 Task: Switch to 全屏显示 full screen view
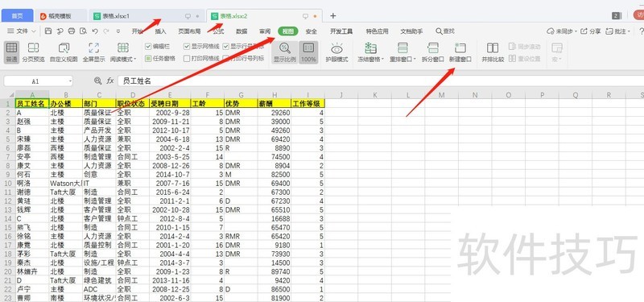point(93,52)
